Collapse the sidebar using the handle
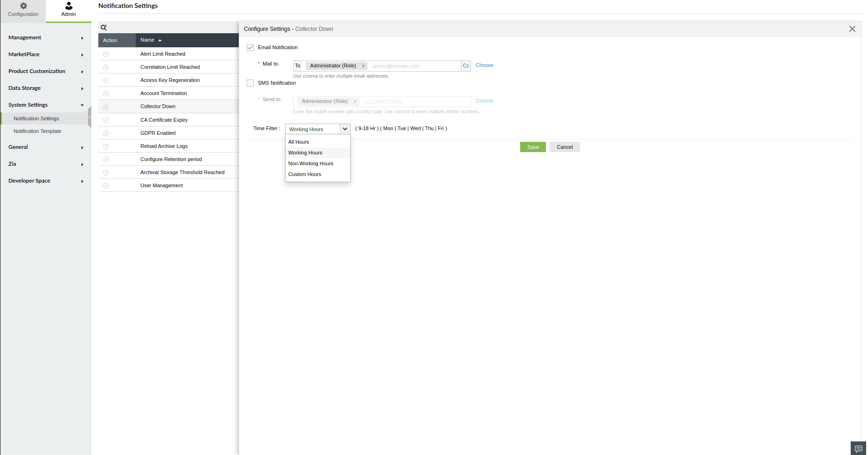The width and height of the screenshot is (868, 455). (89, 117)
